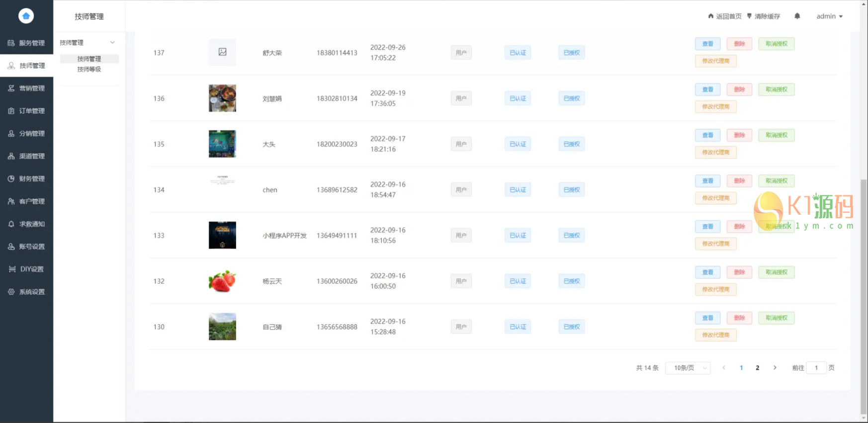Click 查看 for 刘慧娟
This screenshot has height=423, width=868.
click(707, 89)
